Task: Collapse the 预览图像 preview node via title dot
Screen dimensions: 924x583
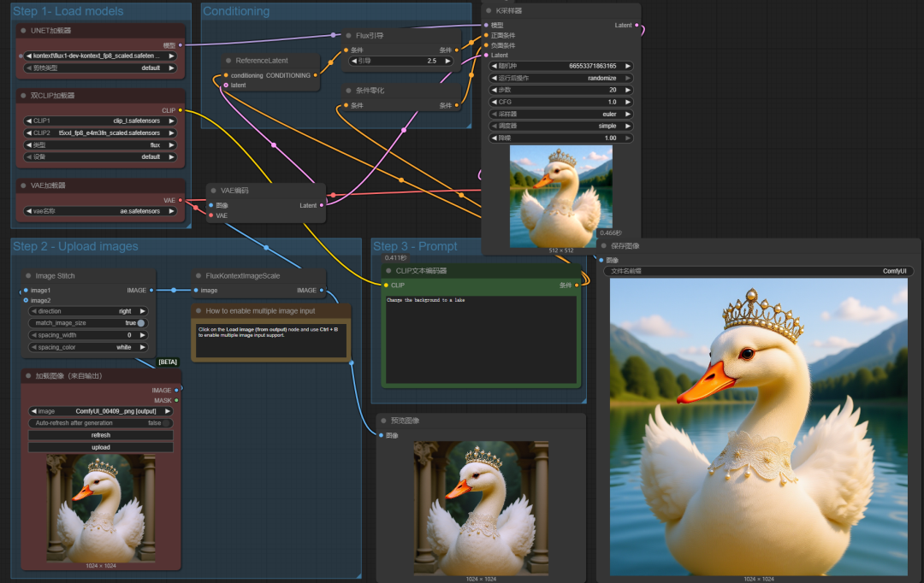Action: [x=383, y=421]
